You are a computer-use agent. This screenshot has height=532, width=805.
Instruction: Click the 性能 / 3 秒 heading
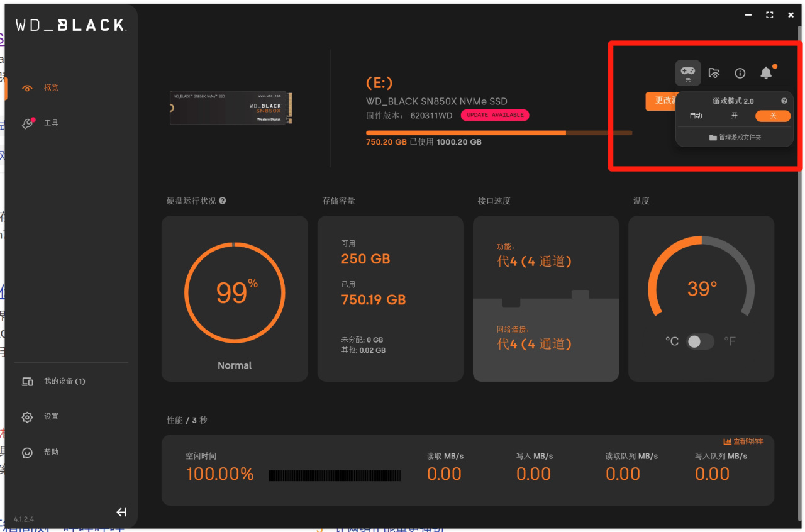pyautogui.click(x=187, y=420)
